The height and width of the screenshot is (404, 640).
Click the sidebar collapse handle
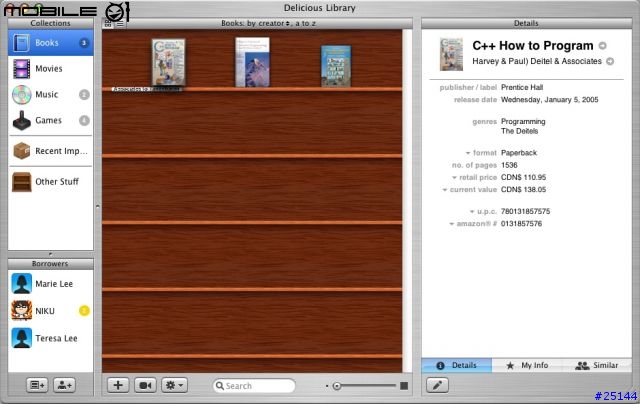98,206
